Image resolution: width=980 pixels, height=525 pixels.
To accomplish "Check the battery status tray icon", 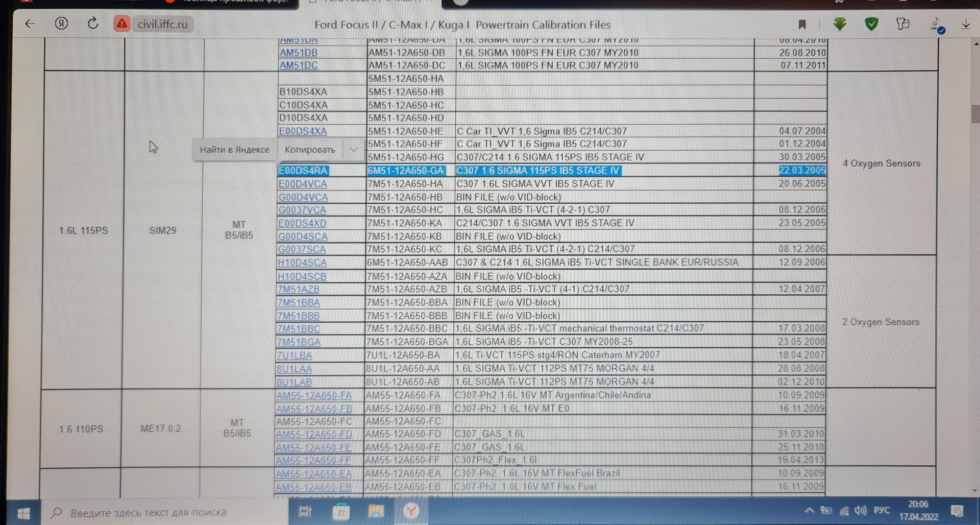I will (x=826, y=511).
